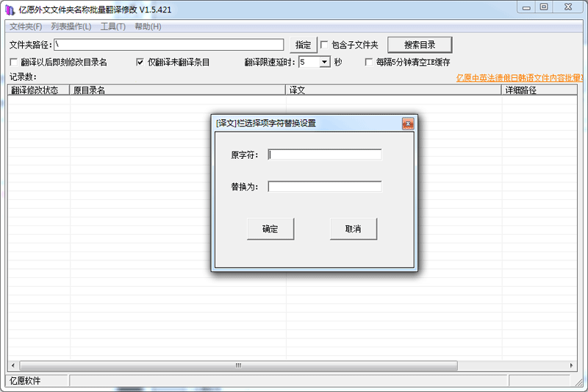Confirm the dialog with 确定
Image resolution: width=588 pixels, height=392 pixels.
pos(270,229)
